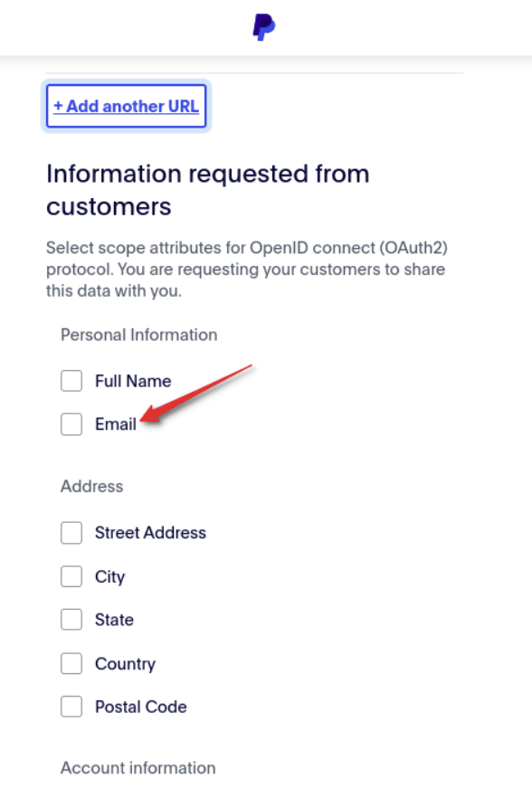
Task: Tick the Country checkbox
Action: pos(71,663)
